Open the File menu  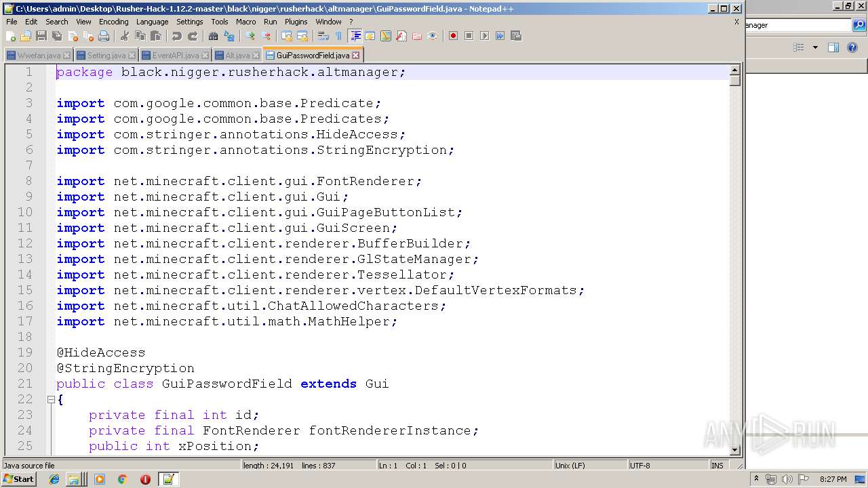pos(12,22)
